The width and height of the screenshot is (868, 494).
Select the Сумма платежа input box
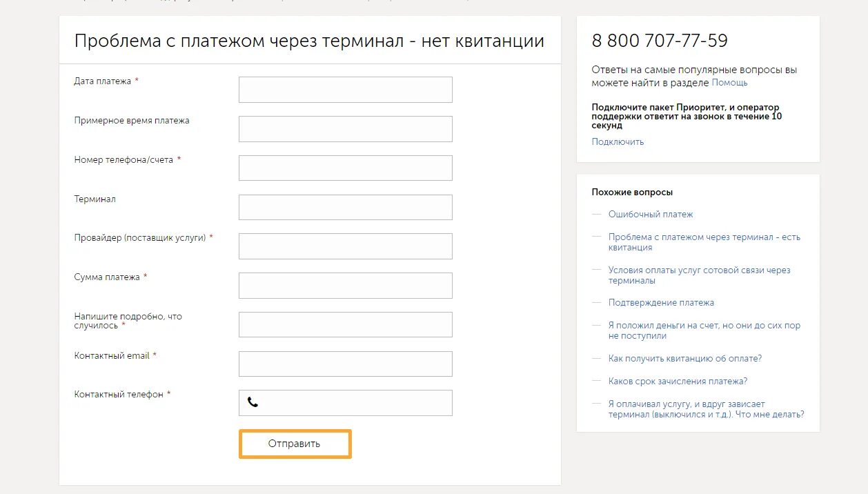[346, 286]
